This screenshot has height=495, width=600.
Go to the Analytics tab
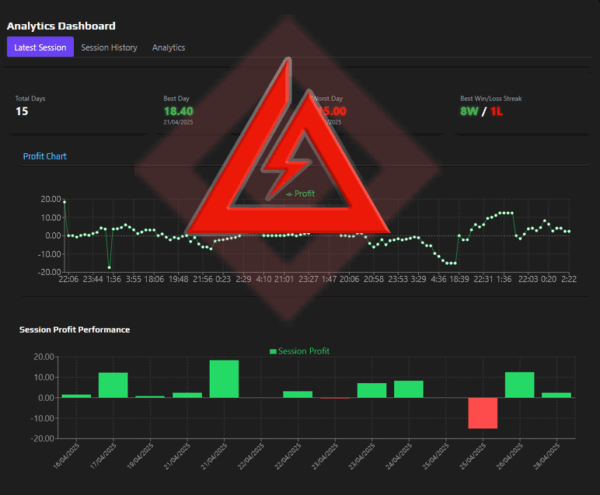coord(169,47)
